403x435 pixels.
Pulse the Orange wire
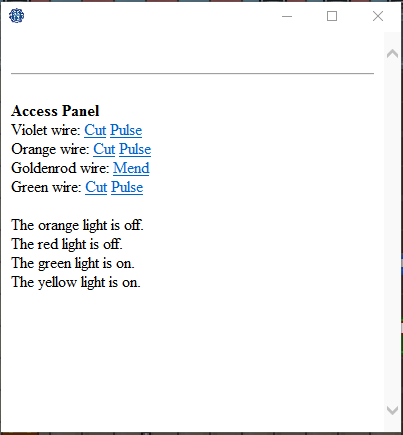point(135,149)
